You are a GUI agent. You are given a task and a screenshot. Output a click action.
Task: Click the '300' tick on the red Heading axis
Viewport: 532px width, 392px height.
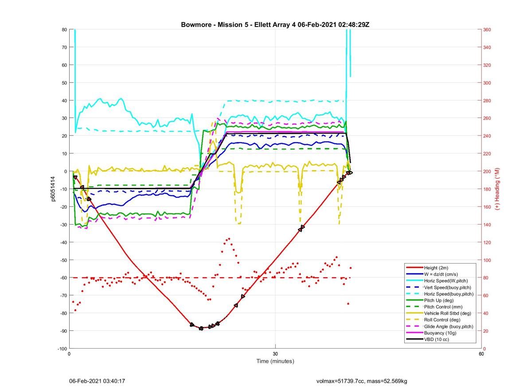pyautogui.click(x=487, y=83)
